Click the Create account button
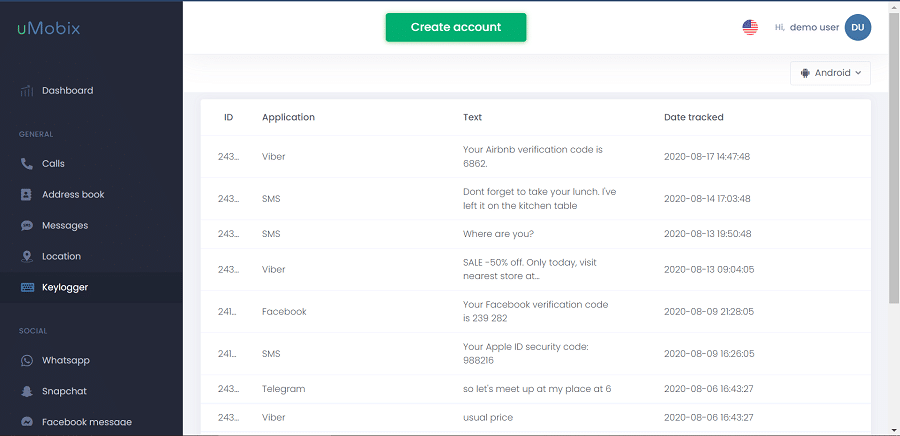Image resolution: width=900 pixels, height=436 pixels. [456, 28]
